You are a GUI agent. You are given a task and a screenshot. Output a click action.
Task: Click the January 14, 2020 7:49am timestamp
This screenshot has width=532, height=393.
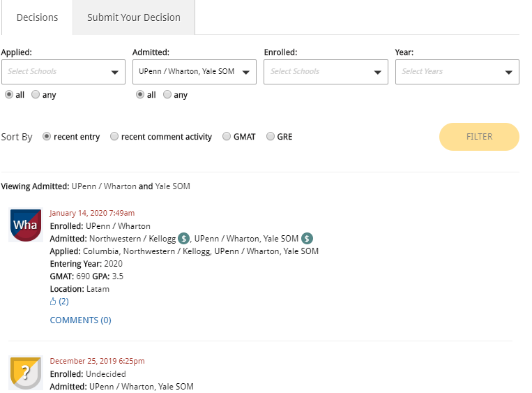(x=92, y=213)
